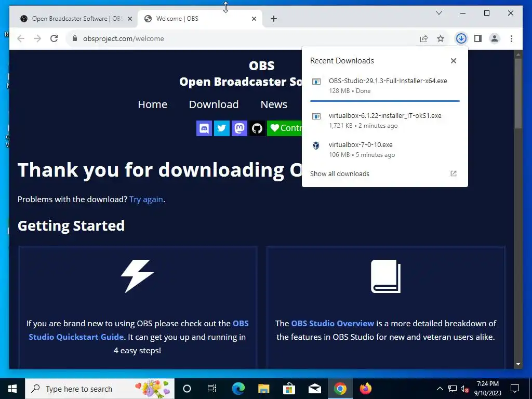Click the VirtualBox cube file icon
This screenshot has width=532, height=399.
(316, 145)
